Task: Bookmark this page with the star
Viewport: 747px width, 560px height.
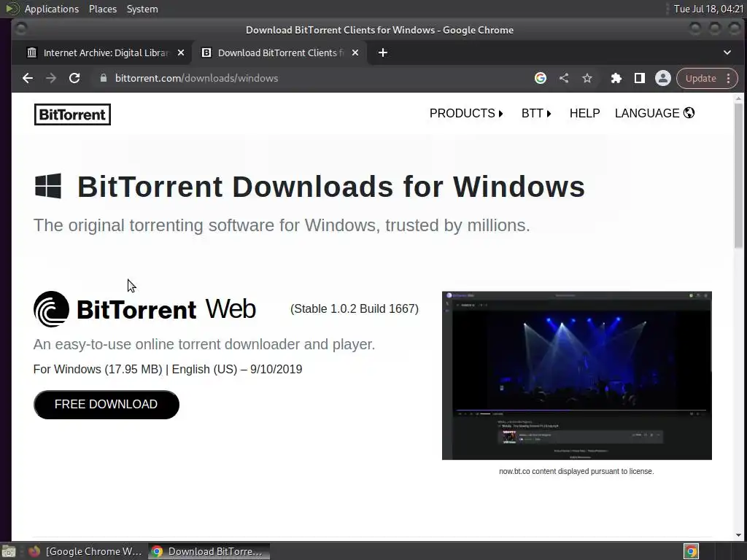Action: coord(587,78)
